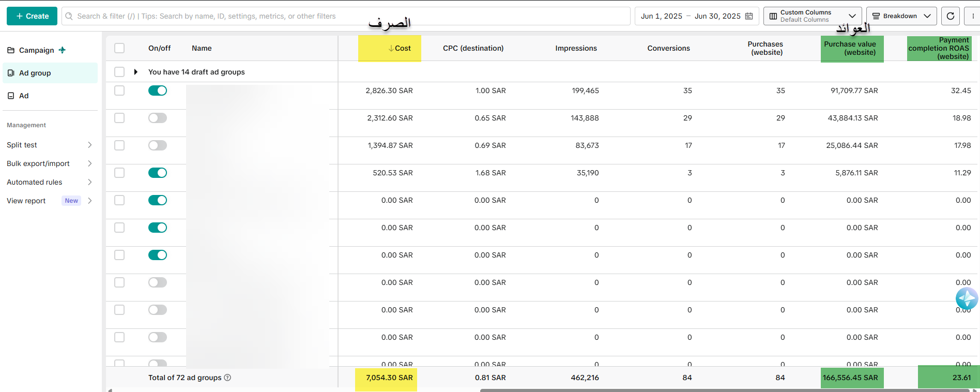Open the floating assistant star button
Image resolution: width=980 pixels, height=392 pixels.
pyautogui.click(x=967, y=298)
